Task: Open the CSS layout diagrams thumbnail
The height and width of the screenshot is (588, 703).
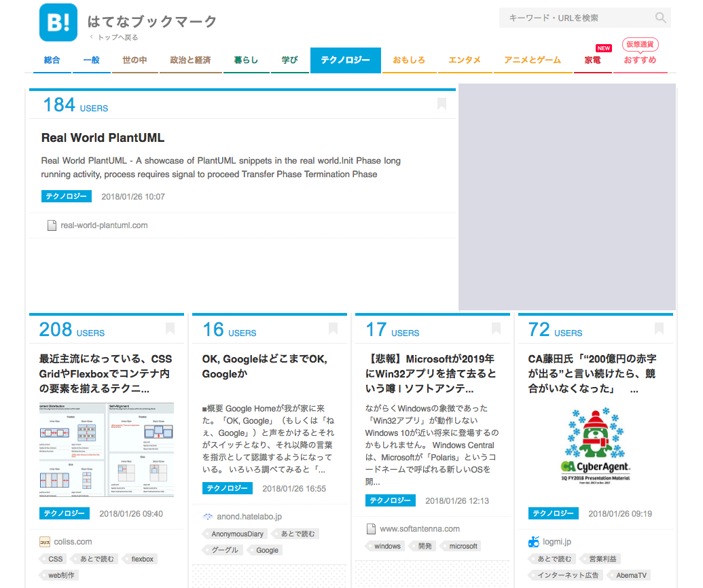Action: pos(107,449)
